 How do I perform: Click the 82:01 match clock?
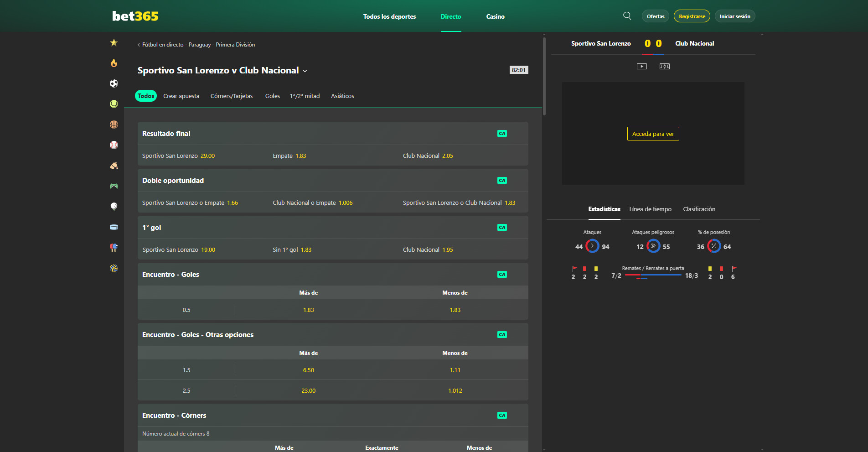(519, 70)
